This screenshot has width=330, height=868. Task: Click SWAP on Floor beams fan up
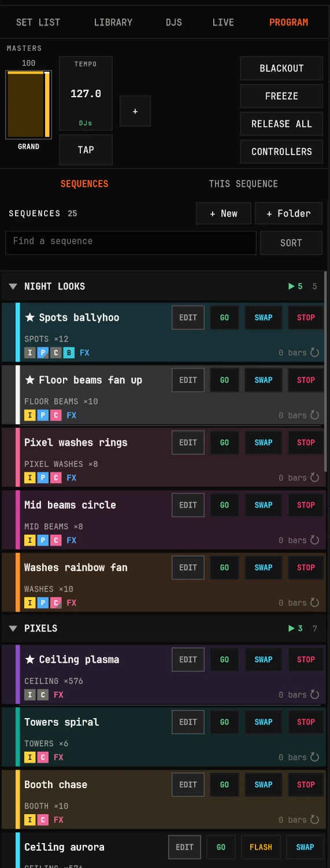point(264,380)
